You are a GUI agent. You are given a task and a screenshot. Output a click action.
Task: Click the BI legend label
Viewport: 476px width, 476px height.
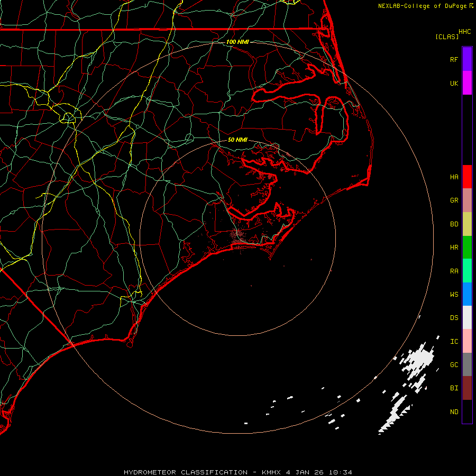(454, 388)
